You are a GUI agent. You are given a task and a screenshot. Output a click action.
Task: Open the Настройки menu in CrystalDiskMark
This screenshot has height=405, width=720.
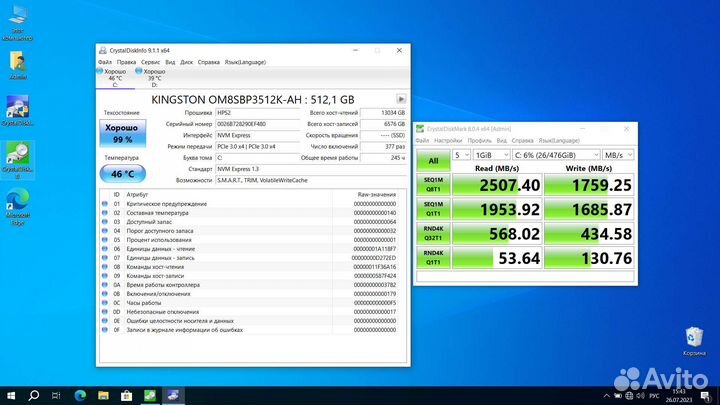(448, 141)
